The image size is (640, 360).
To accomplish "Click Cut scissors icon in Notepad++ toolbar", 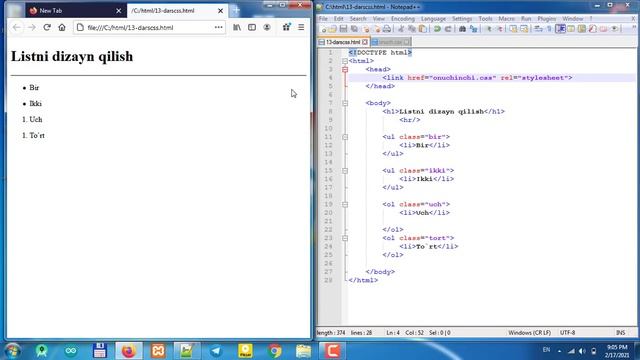I will (x=401, y=29).
